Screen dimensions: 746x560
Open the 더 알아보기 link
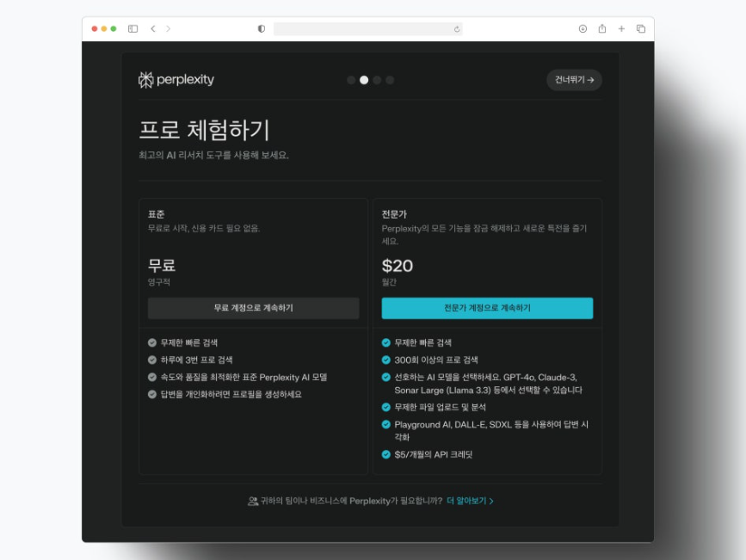(470, 501)
